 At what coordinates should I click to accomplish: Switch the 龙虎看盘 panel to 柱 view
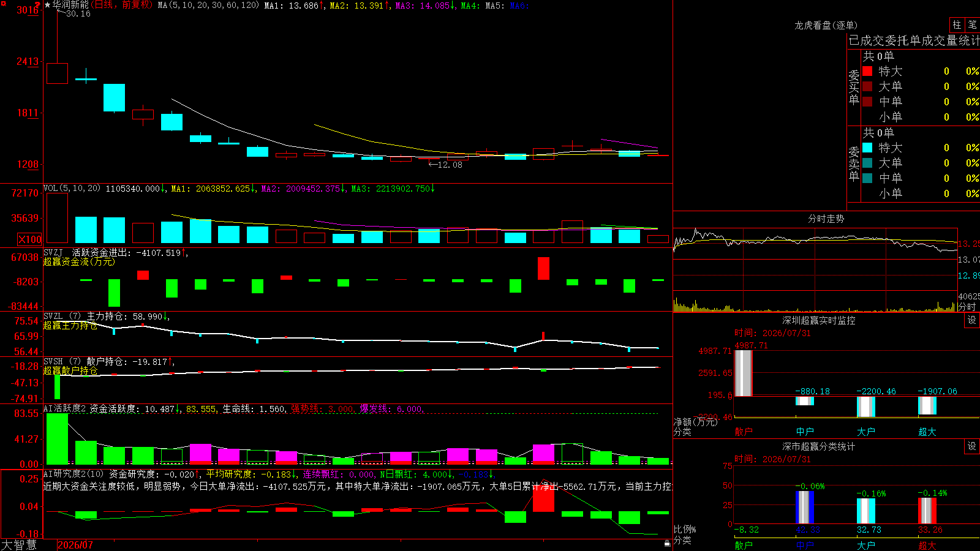957,25
